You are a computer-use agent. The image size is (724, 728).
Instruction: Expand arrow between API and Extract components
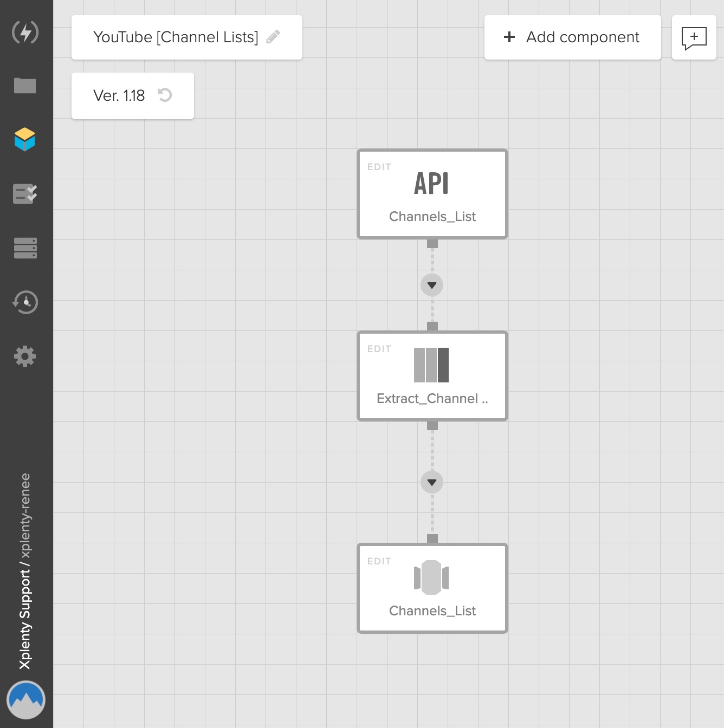[432, 285]
